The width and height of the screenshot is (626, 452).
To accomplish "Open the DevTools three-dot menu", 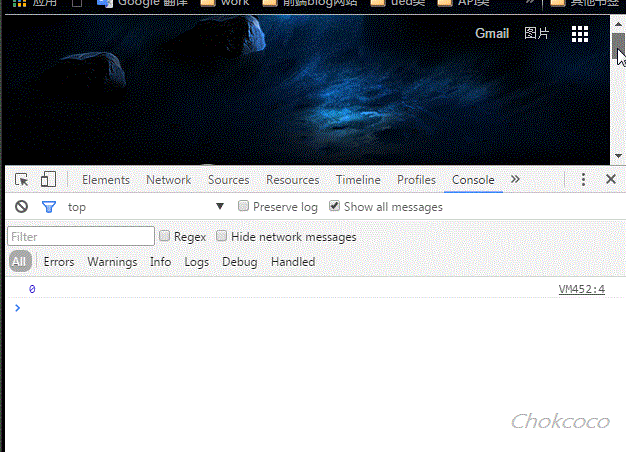I will [583, 180].
